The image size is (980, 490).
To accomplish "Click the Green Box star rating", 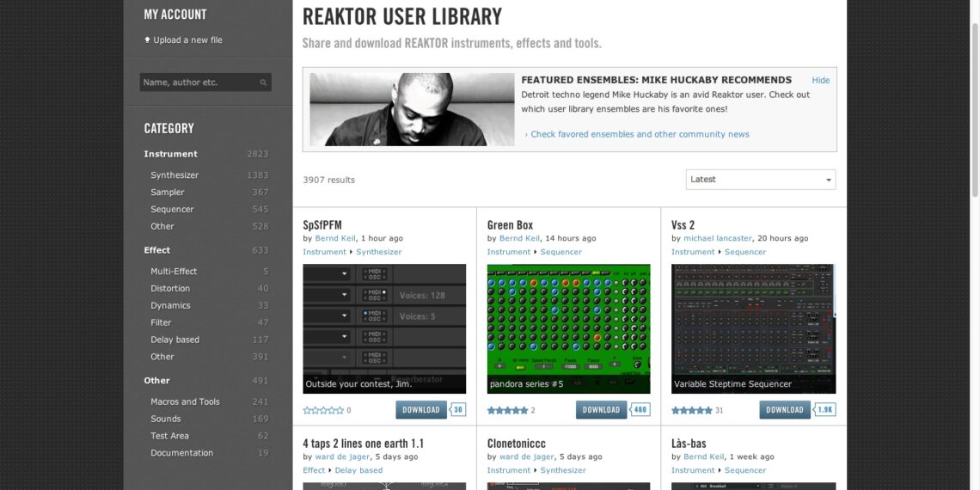I will 507,411.
